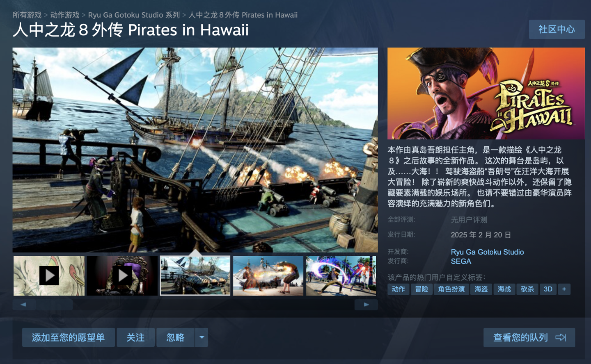
Task: Play the first trailer video thumbnail
Action: [x=49, y=275]
